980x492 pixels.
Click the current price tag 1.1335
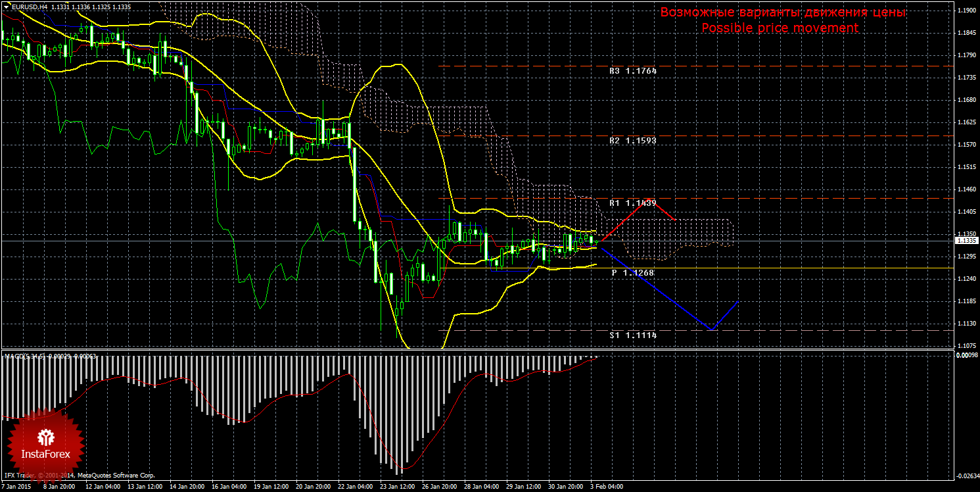coord(966,241)
